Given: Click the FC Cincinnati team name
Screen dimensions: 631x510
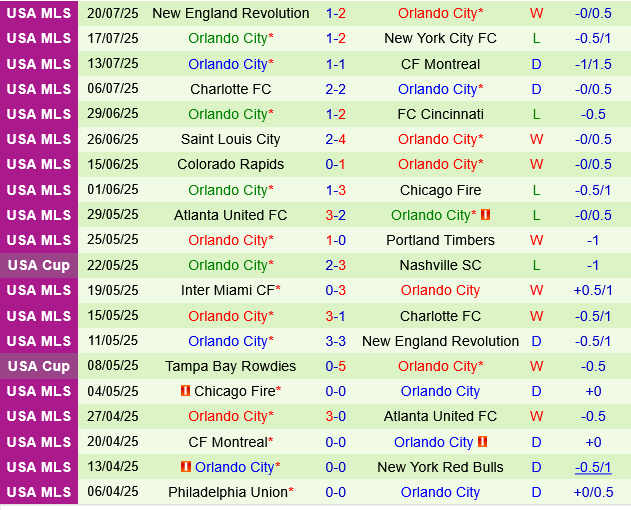Looking at the screenshot, I should [440, 114].
